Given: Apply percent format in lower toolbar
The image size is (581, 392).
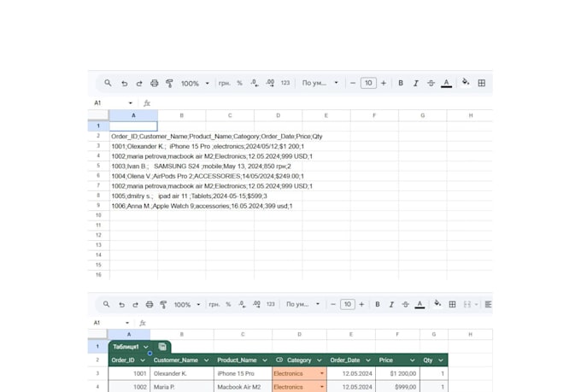Looking at the screenshot, I should coord(228,304).
